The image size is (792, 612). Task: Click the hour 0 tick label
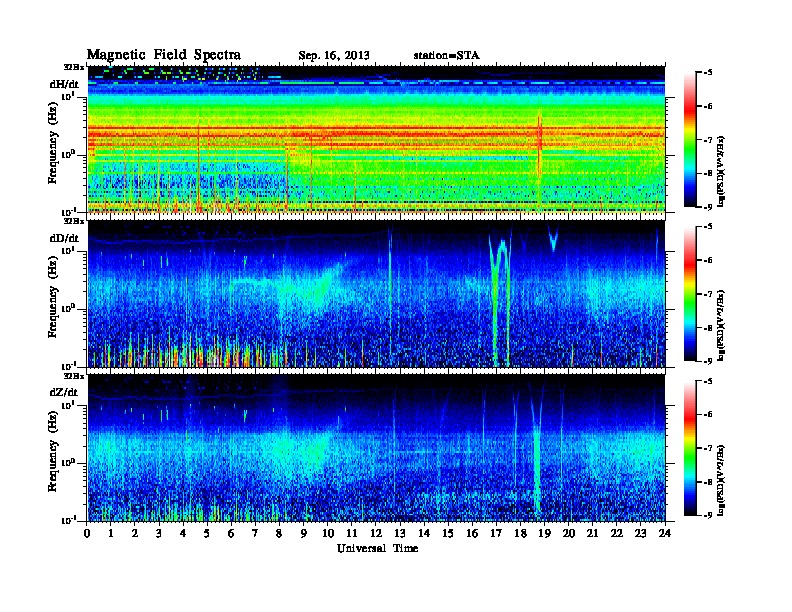(87, 534)
